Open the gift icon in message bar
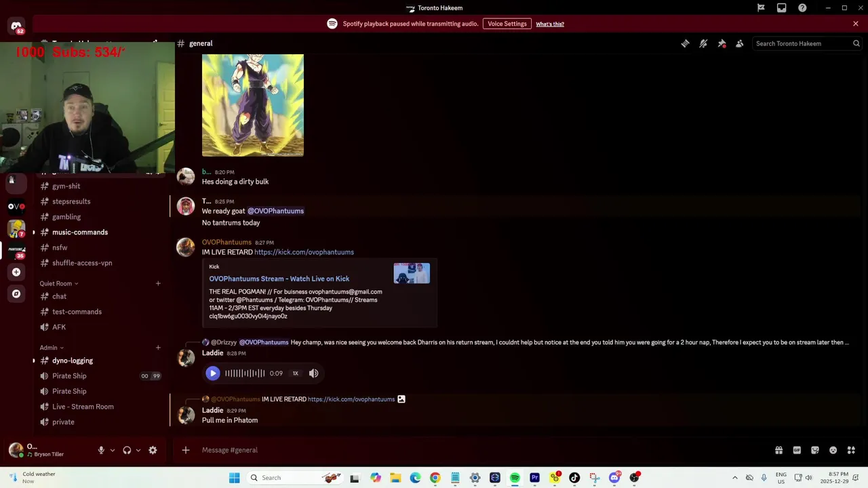 pos(778,450)
